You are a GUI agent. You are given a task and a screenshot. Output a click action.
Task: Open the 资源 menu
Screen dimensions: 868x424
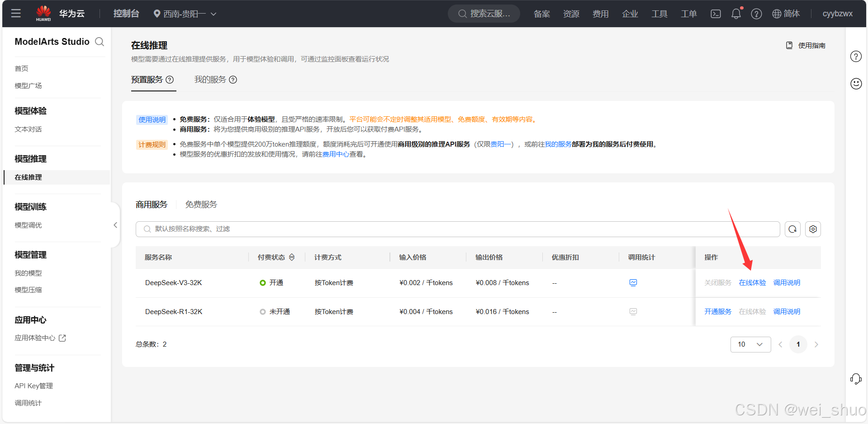571,14
